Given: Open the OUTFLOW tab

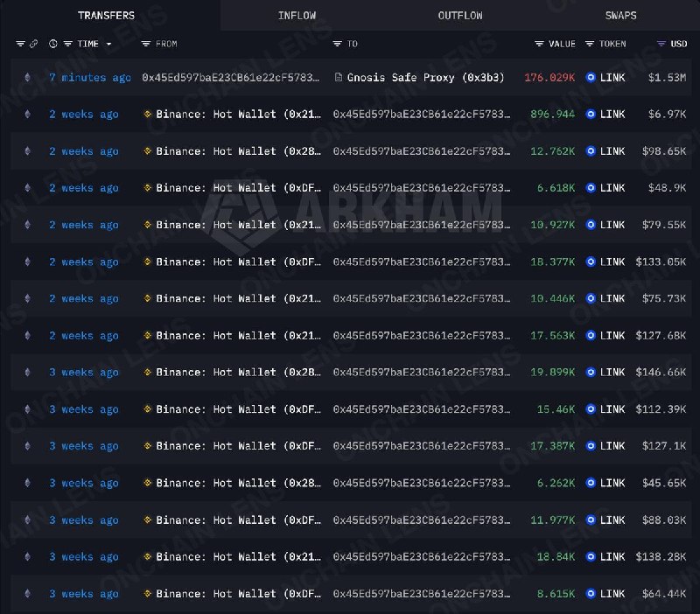Looking at the screenshot, I should pyautogui.click(x=460, y=16).
